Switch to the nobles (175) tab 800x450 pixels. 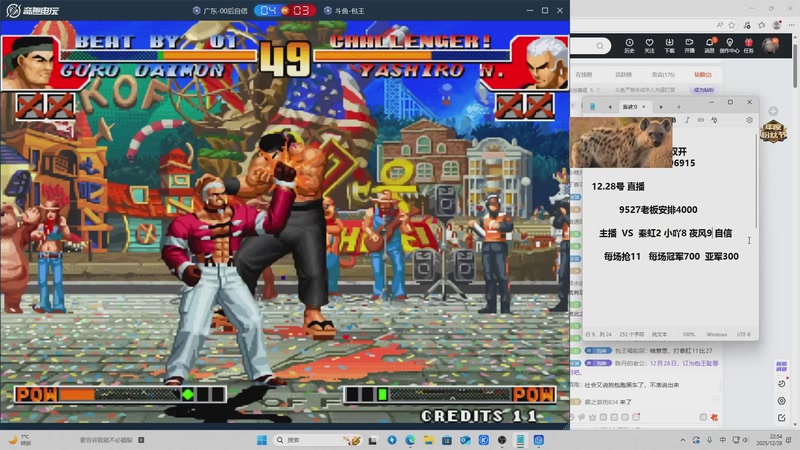663,74
